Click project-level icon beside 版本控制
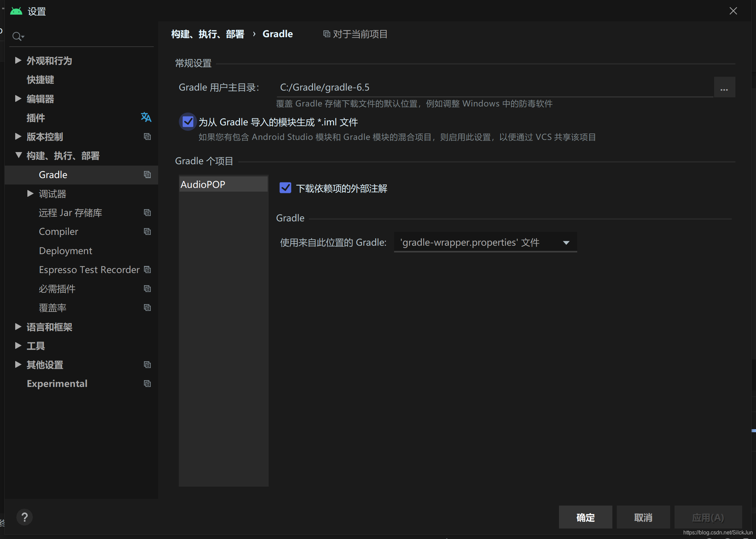The width and height of the screenshot is (756, 539). 147,137
